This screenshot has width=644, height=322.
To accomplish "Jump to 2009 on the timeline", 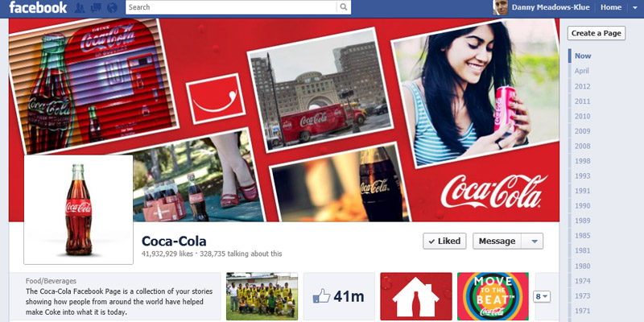I will [582, 131].
